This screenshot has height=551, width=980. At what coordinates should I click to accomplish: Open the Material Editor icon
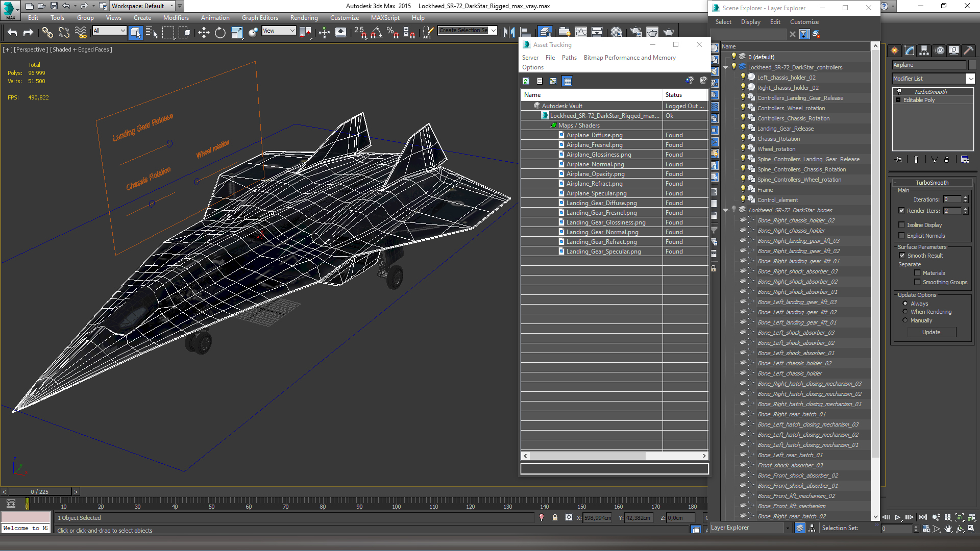click(x=616, y=33)
